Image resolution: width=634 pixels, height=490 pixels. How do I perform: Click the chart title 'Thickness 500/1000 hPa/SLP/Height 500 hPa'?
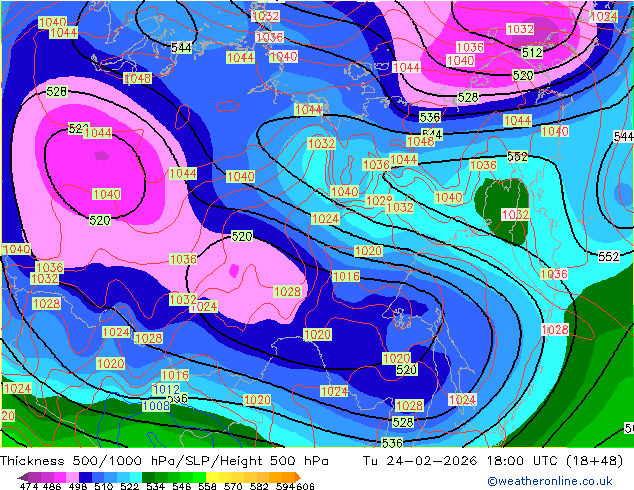point(164,461)
